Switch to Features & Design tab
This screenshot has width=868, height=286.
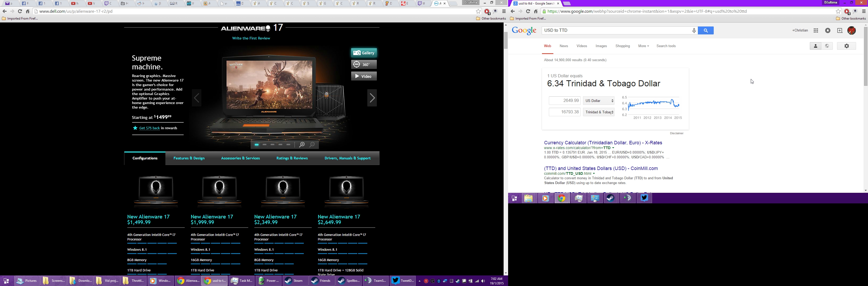tap(189, 159)
